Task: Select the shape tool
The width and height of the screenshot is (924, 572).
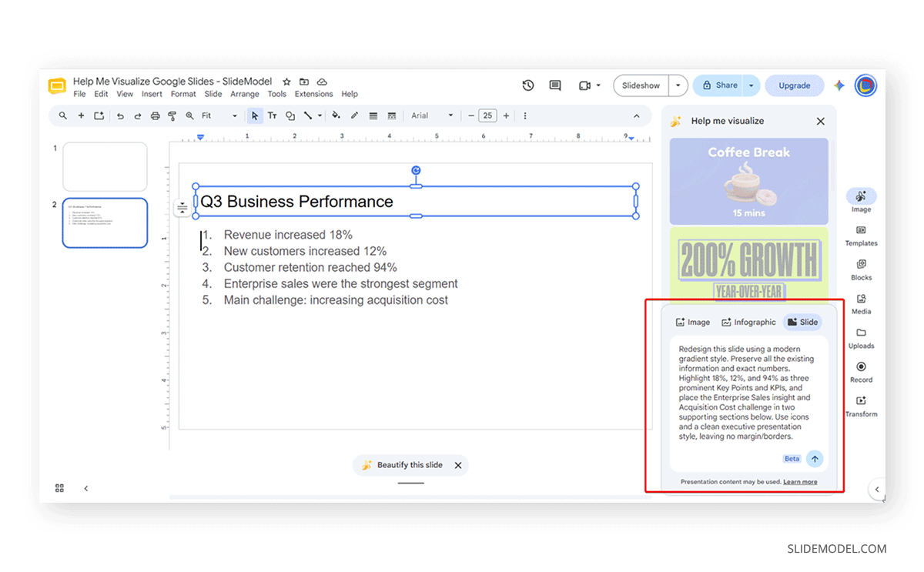Action: click(290, 115)
